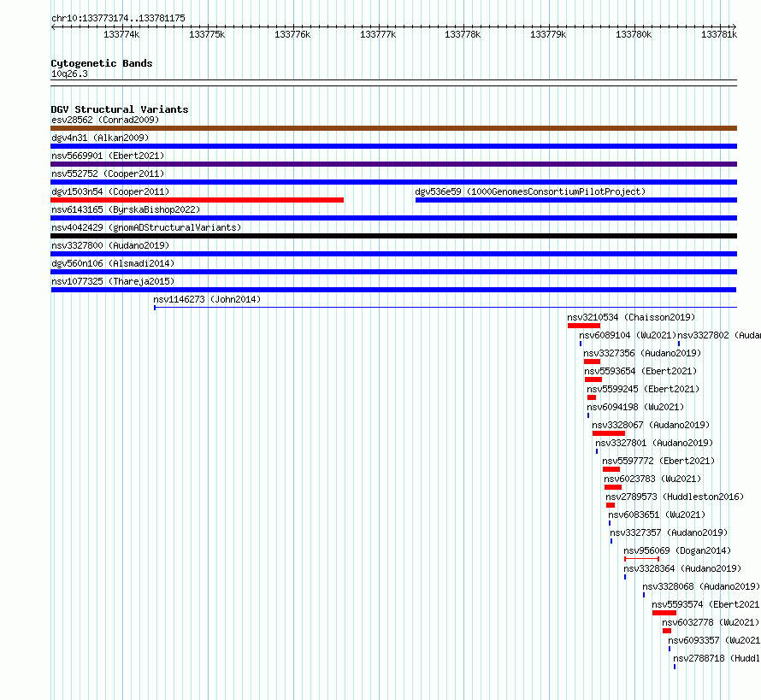This screenshot has width=761, height=700.
Task: Open nsv5593574 (Ebert2021) label
Action: pyautogui.click(x=706, y=604)
